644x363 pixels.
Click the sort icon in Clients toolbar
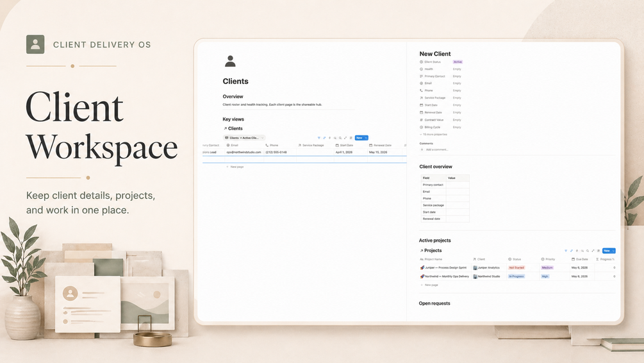pyautogui.click(x=324, y=138)
